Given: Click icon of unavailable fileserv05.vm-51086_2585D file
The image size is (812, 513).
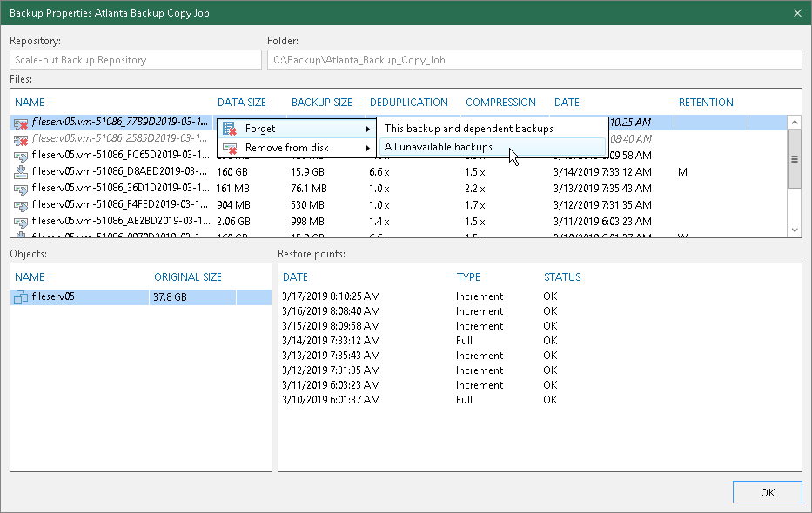Looking at the screenshot, I should (22, 139).
